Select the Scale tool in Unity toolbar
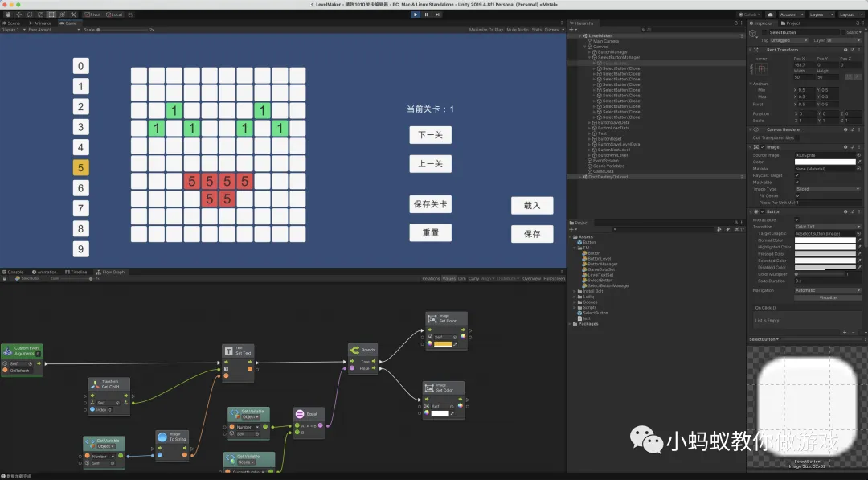Screen dimensions: 868x480 pos(40,14)
